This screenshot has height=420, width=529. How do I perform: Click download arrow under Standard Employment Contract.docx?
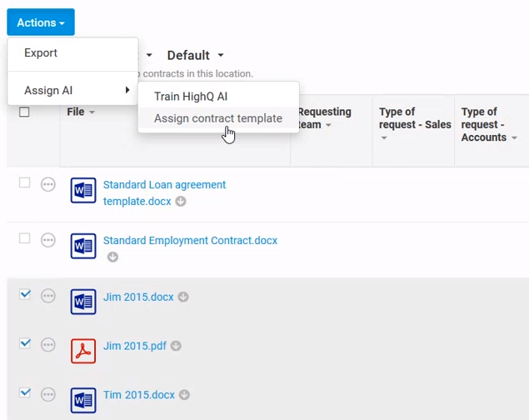click(x=112, y=257)
